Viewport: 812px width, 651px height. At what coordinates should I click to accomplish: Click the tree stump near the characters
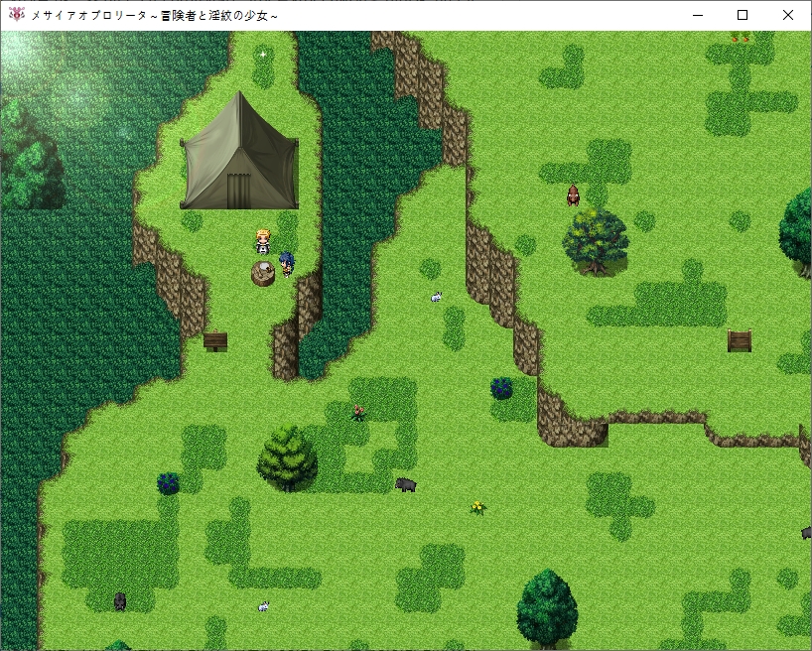tap(263, 274)
